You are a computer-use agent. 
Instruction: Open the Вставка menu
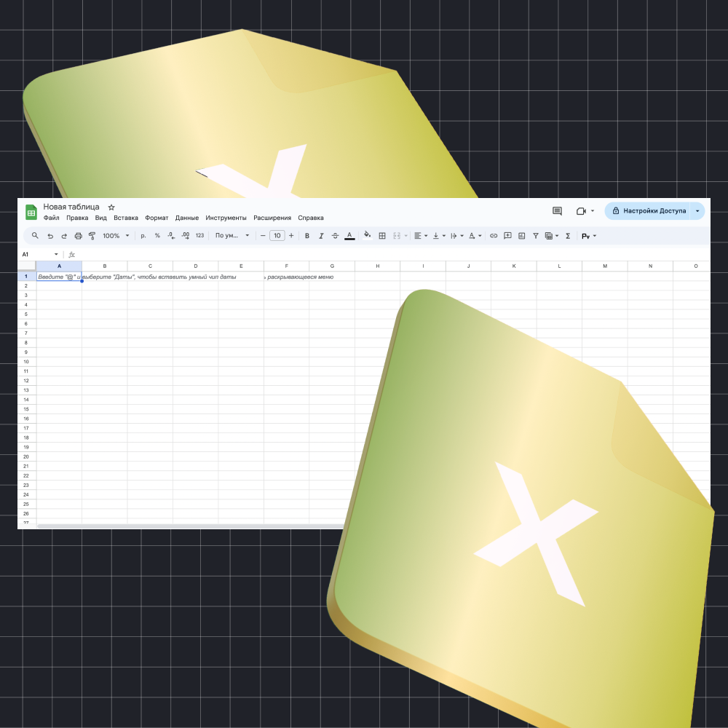coord(125,218)
